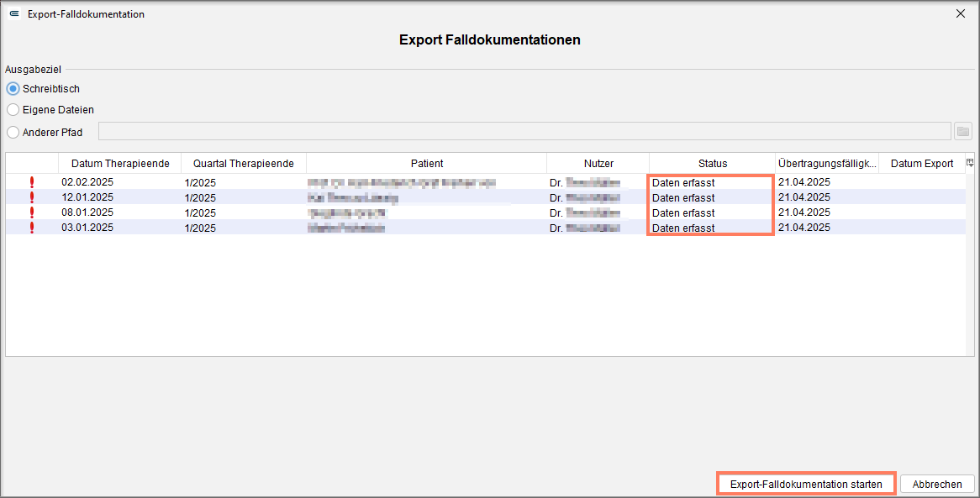Sort by Quartal Therapieende column header
Screen dimensions: 980x498
tap(244, 164)
